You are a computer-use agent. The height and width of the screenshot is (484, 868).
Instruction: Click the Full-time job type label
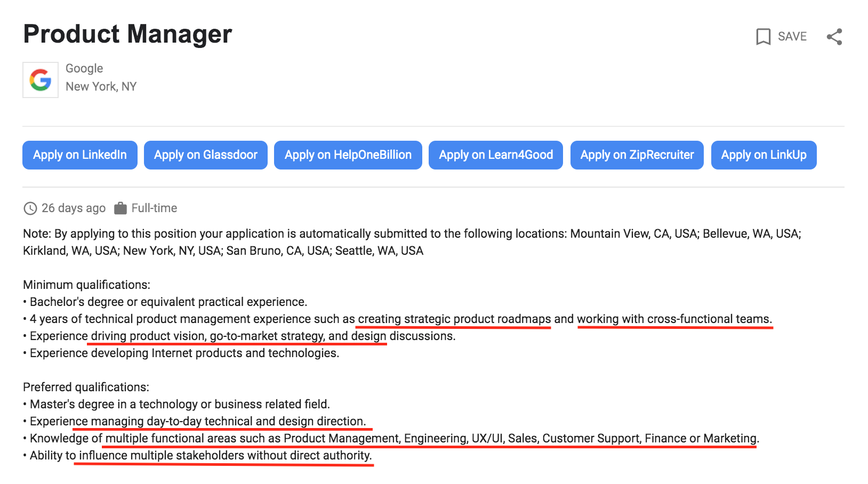pos(155,208)
